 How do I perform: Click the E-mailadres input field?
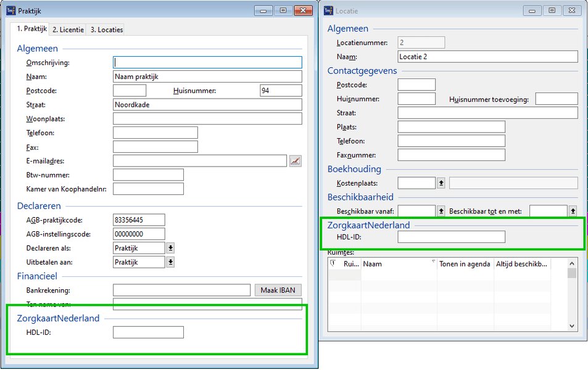200,161
